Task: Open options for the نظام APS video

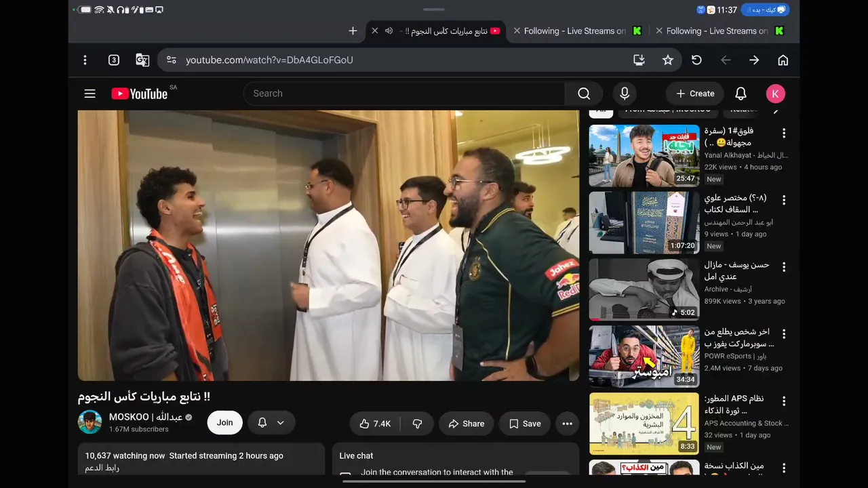Action: coord(784,401)
